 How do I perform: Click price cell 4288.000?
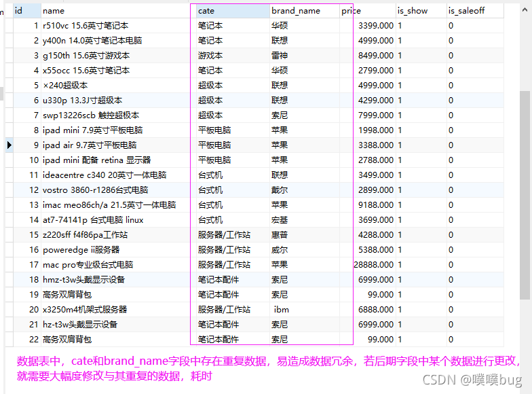pos(368,235)
